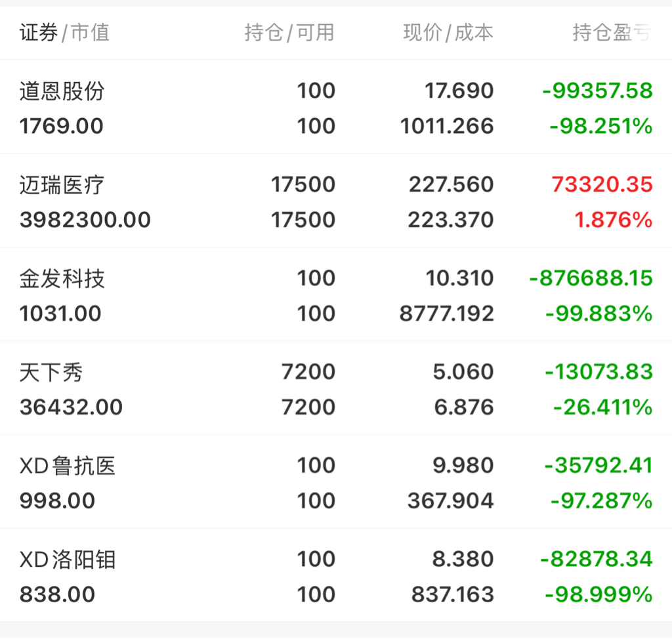Select cost price 1011.266

pyautogui.click(x=447, y=126)
